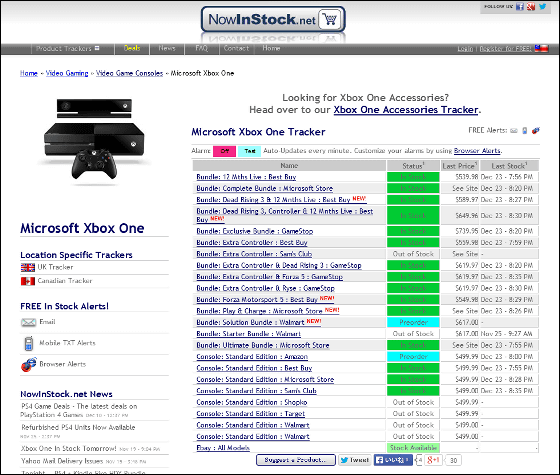Screen dimensions: 560x475
Task: Open the UK Tracker flag link
Action: tap(28, 267)
